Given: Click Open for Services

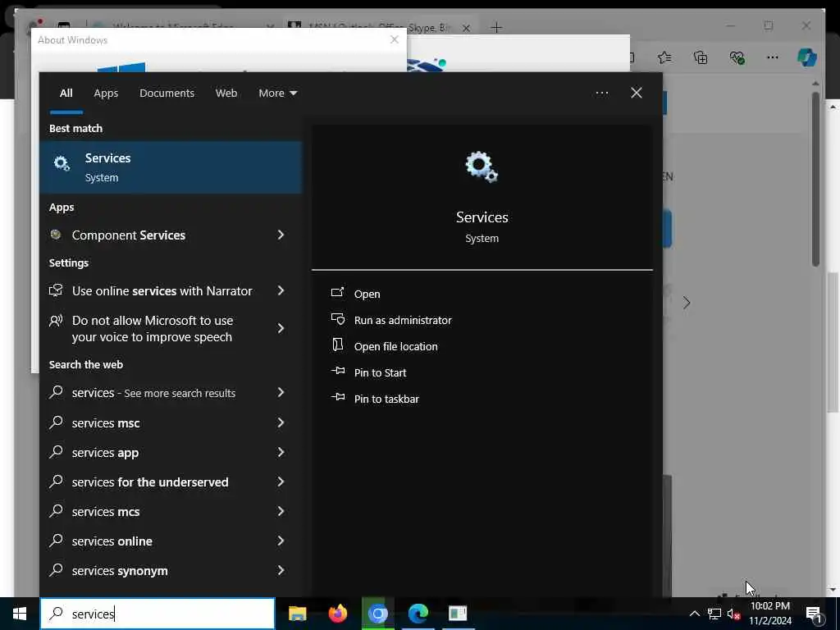Looking at the screenshot, I should coord(367,294).
